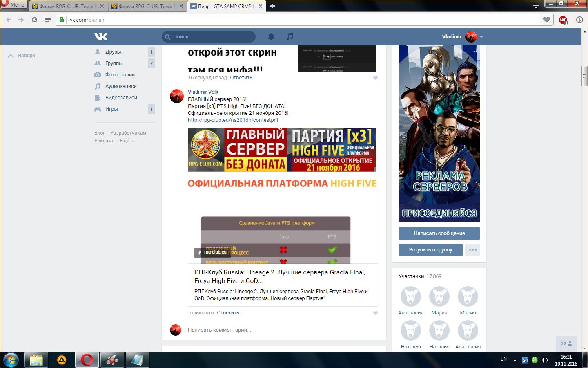This screenshot has height=368, width=588.
Task: Open a new browser tab with plus button
Action: pyautogui.click(x=272, y=6)
